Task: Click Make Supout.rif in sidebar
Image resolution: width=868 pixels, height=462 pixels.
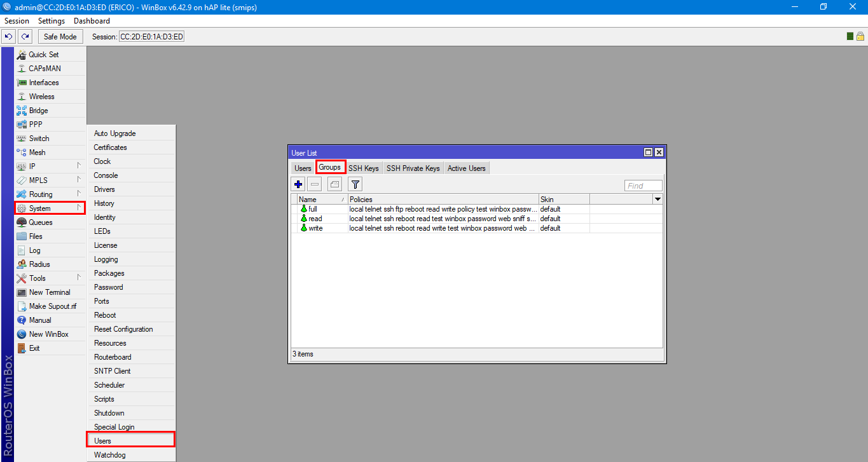Action: [x=50, y=306]
